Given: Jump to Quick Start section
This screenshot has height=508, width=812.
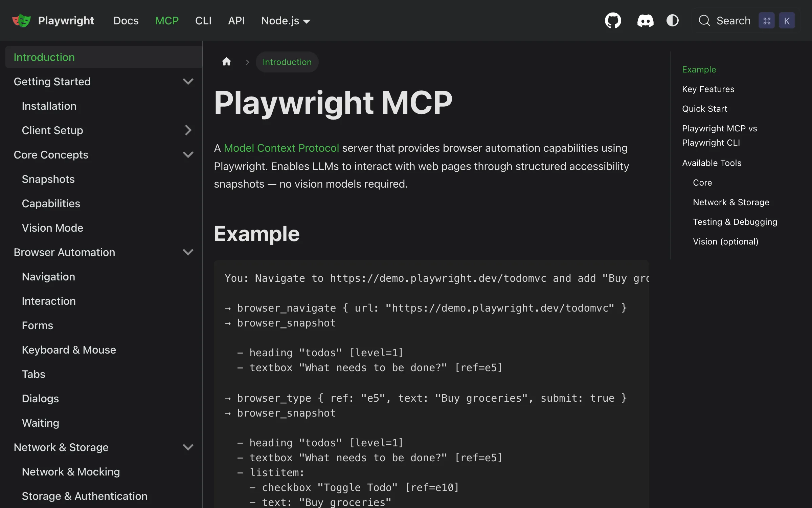Looking at the screenshot, I should (704, 109).
